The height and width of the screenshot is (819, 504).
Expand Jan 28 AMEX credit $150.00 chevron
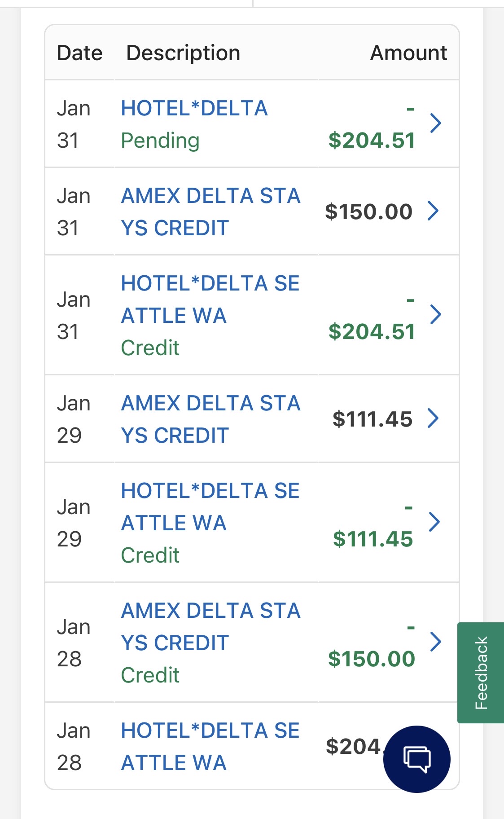tap(435, 641)
